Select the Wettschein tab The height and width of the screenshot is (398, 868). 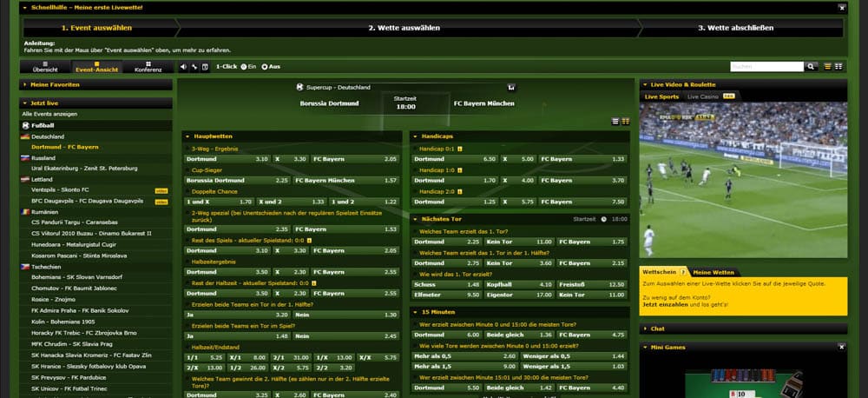point(664,272)
